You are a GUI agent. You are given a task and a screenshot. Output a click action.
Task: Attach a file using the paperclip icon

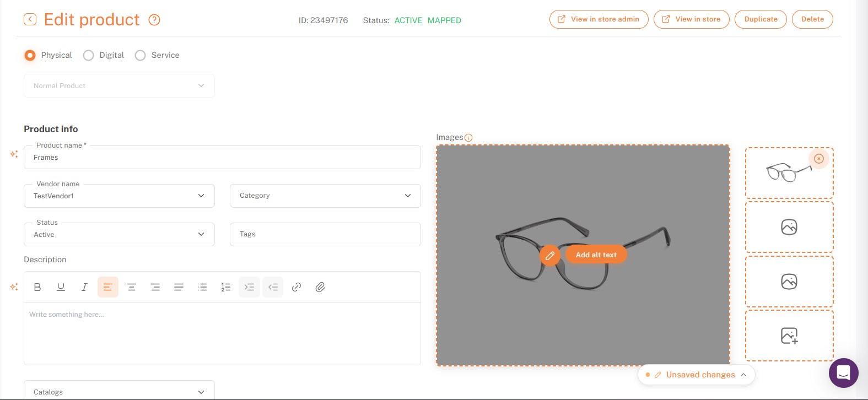point(320,287)
